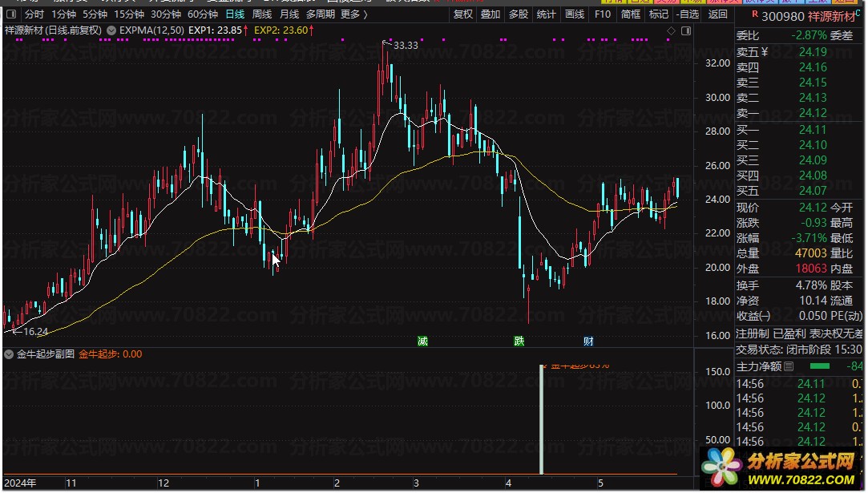Click the 收益 0.050 value
868x493 pixels.
[x=813, y=317]
